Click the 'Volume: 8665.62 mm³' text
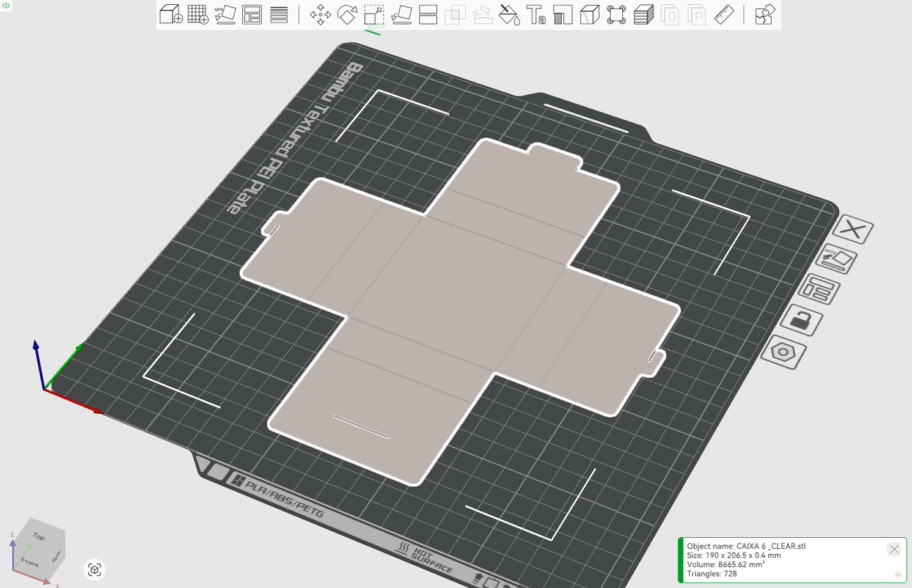This screenshot has height=588, width=912. point(726,565)
